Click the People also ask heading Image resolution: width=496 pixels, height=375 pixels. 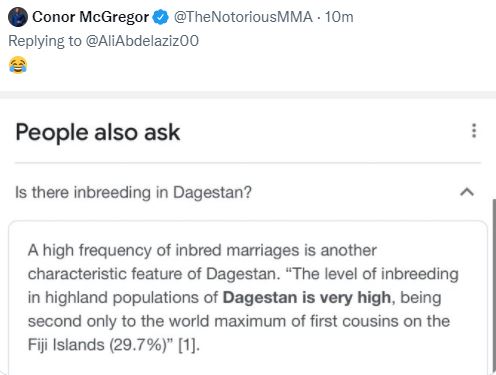tap(98, 132)
